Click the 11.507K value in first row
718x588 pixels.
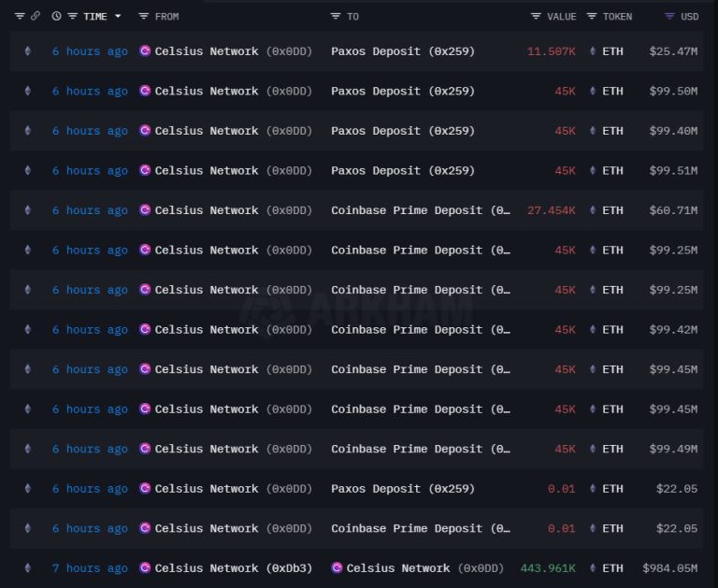coord(551,51)
